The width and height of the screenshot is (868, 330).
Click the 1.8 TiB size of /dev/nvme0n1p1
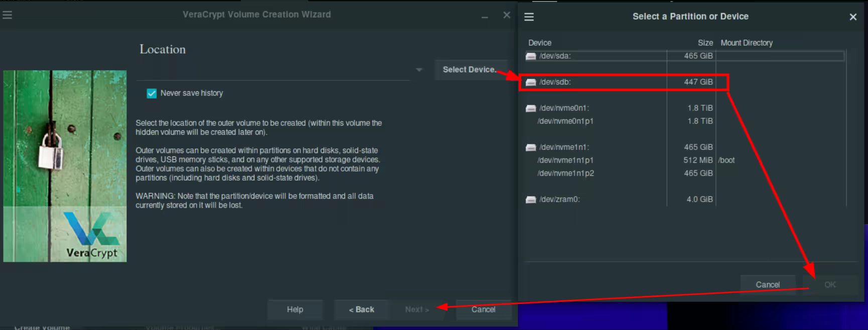pyautogui.click(x=700, y=121)
